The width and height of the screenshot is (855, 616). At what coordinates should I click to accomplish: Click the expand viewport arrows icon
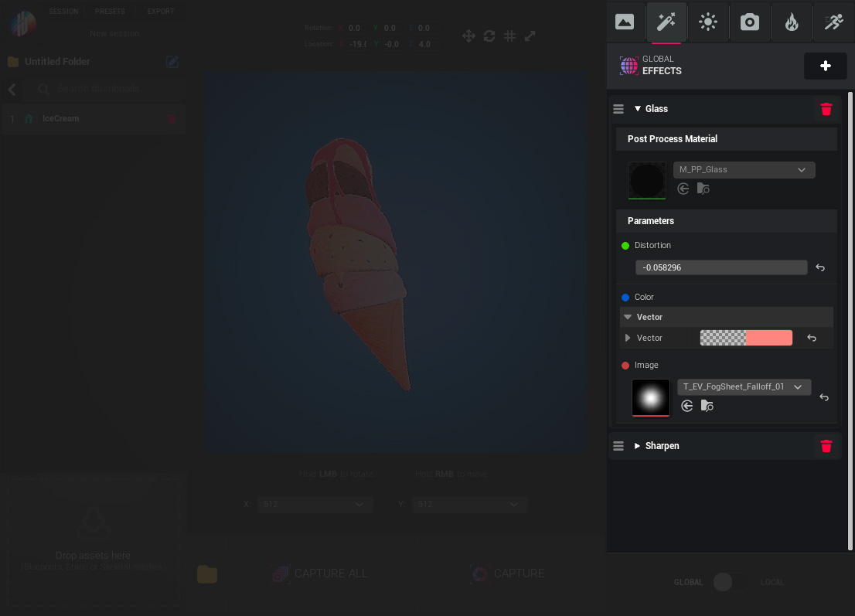coord(530,36)
